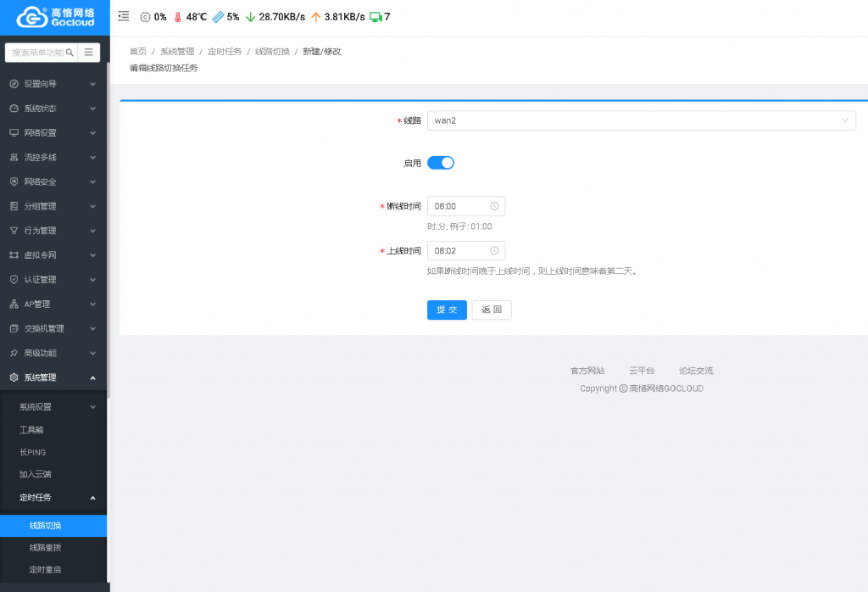868x592 pixels.
Task: Click the CPU usage icon in top bar
Action: click(x=145, y=16)
